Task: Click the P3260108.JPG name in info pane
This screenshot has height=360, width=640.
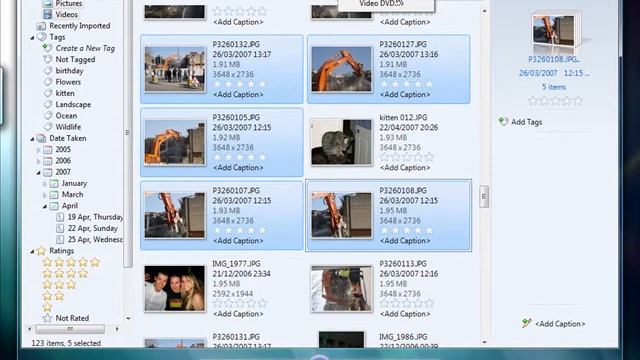Action: (554, 59)
